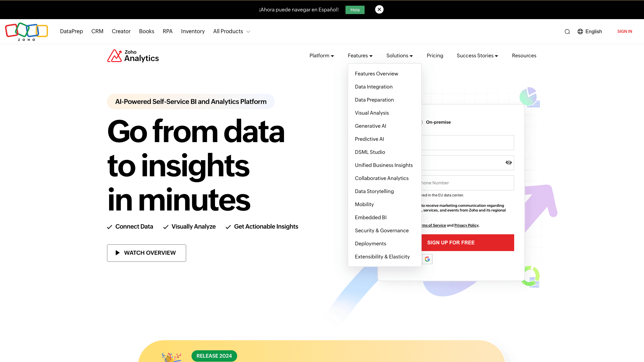This screenshot has width=644, height=362.
Task: Open RPA product link
Action: pyautogui.click(x=168, y=32)
